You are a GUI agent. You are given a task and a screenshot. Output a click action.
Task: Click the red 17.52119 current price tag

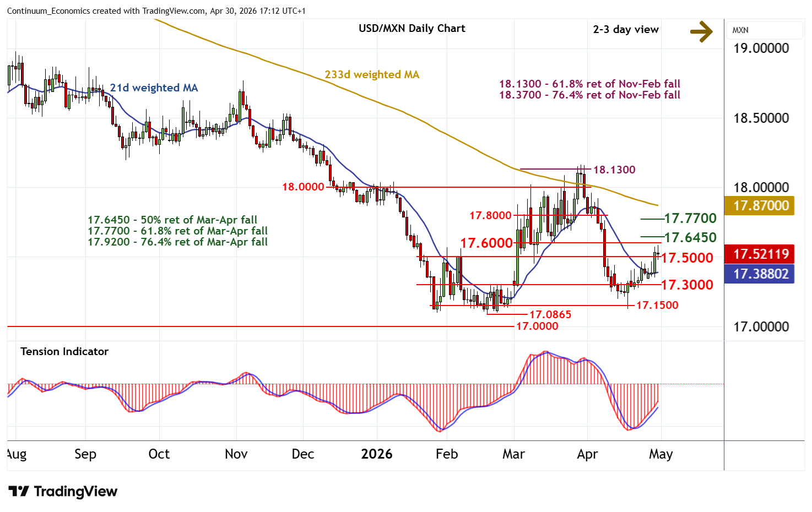pos(761,254)
